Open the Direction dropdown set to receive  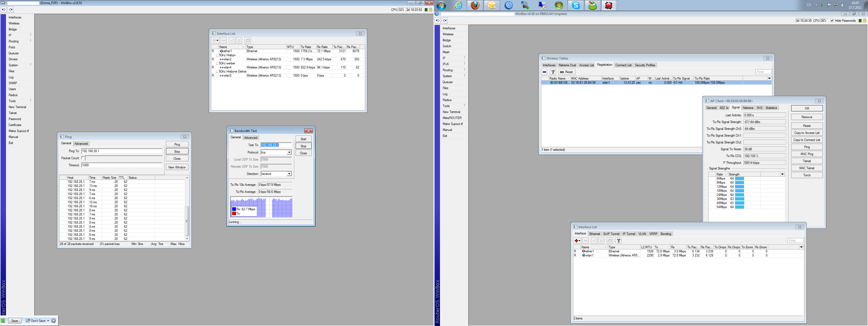(x=289, y=174)
